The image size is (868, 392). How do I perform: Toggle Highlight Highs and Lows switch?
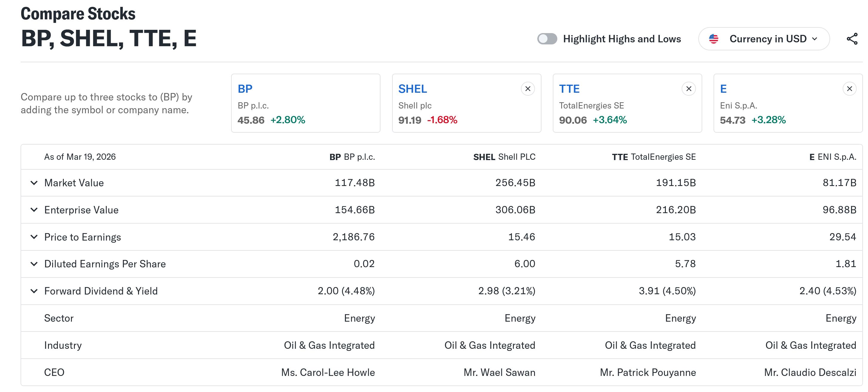click(x=547, y=39)
